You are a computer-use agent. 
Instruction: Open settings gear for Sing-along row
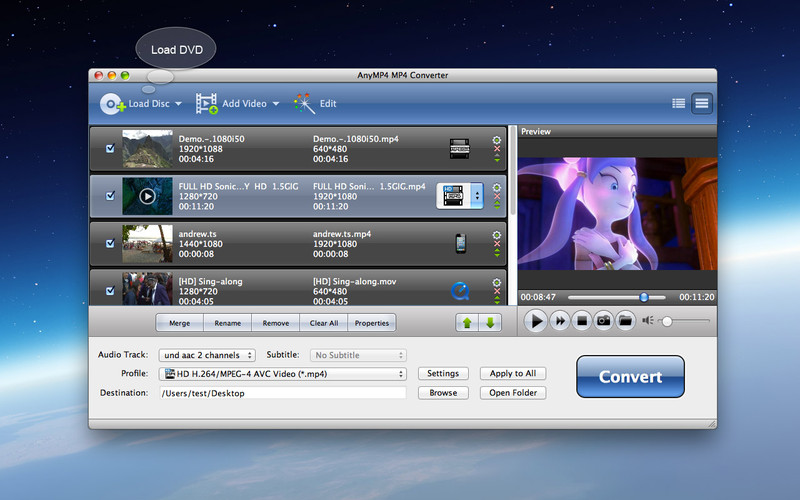(x=496, y=282)
